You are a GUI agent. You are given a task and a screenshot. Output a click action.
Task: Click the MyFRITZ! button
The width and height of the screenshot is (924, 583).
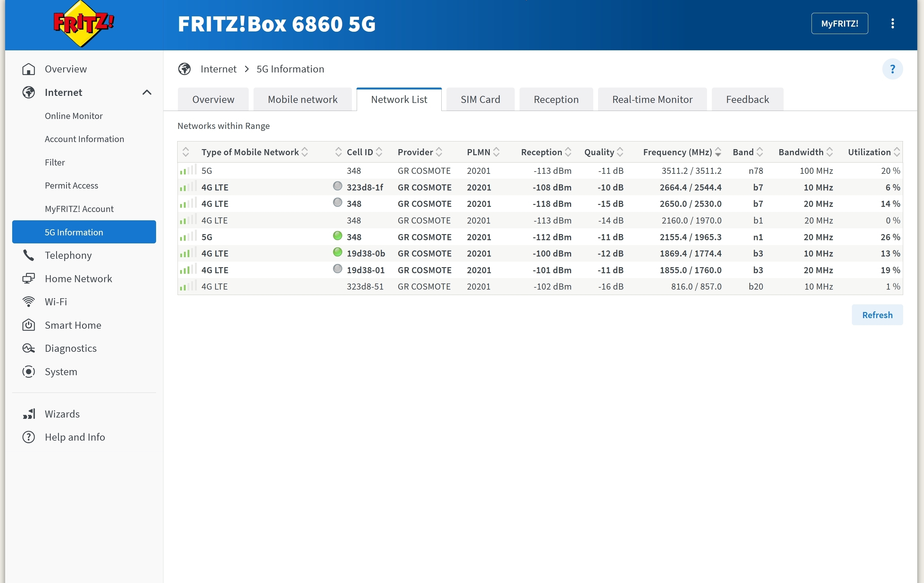coord(840,23)
